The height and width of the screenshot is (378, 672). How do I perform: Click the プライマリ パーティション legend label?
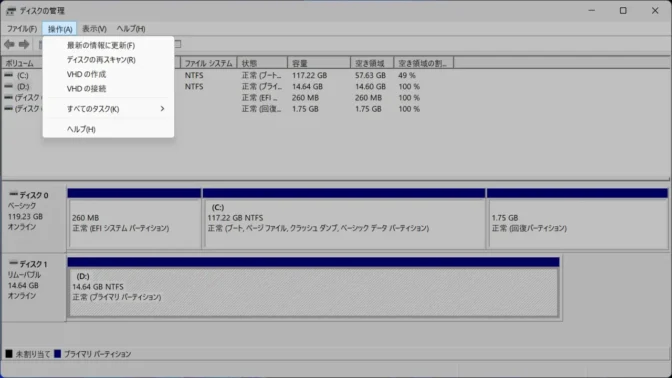[97, 354]
